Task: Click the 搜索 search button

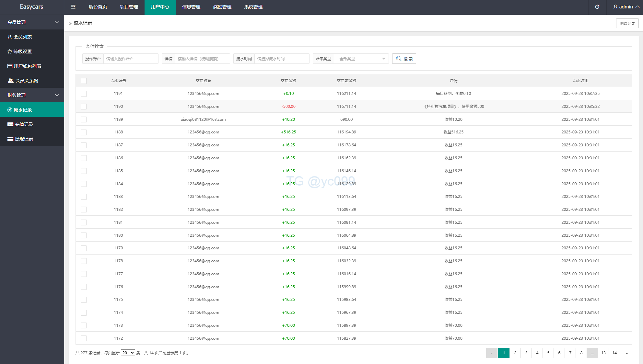Action: tap(404, 59)
